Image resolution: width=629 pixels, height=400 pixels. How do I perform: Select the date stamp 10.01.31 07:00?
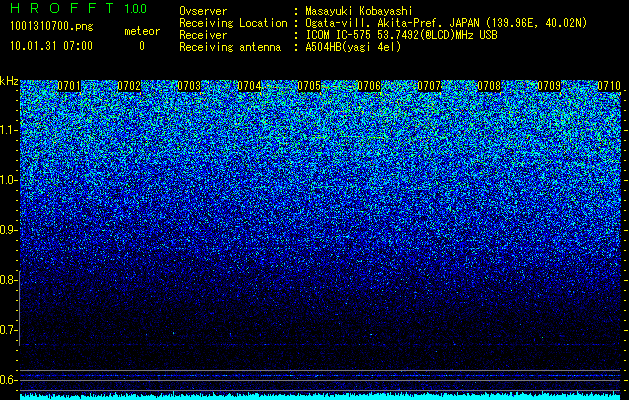(x=51, y=46)
